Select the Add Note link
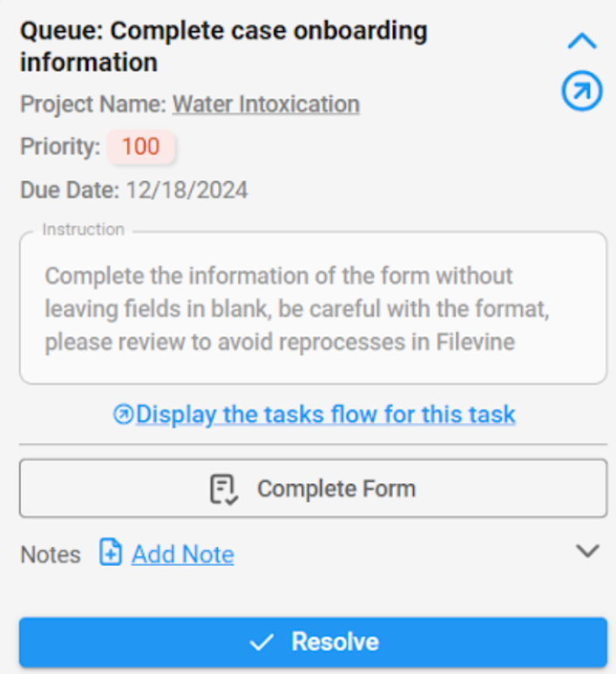Viewport: 616px width, 674px height. pyautogui.click(x=183, y=555)
